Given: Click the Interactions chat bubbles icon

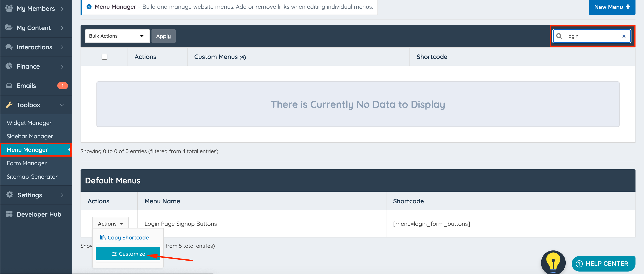Looking at the screenshot, I should pyautogui.click(x=9, y=47).
